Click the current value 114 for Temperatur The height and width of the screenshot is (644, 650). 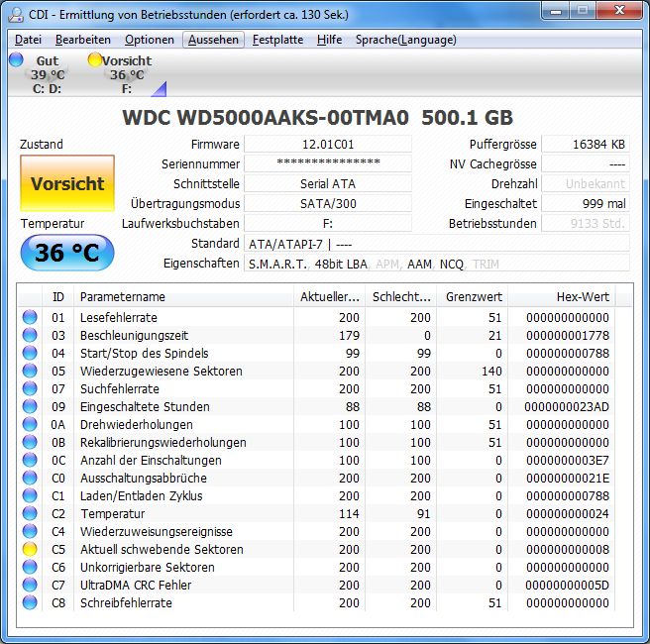click(x=349, y=513)
